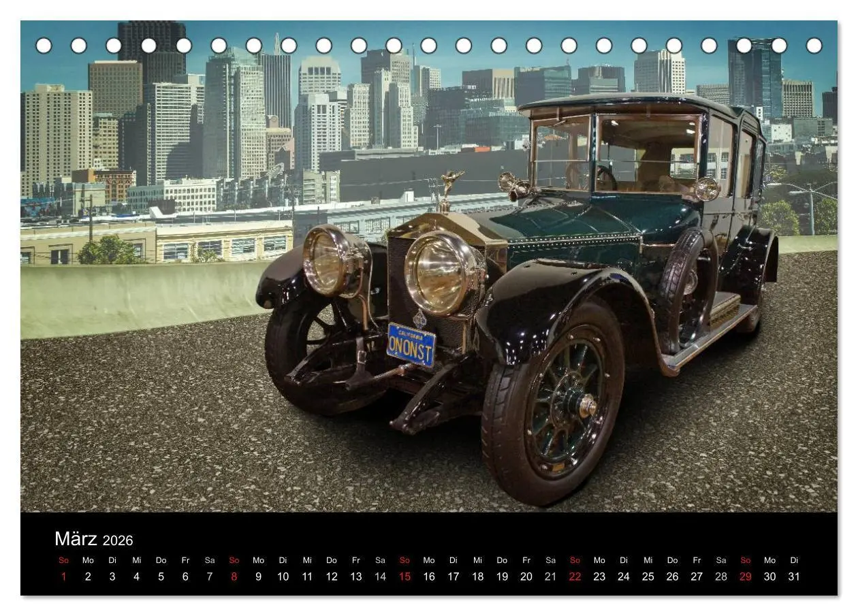Select the red Sunday date 22
858x616 pixels.
click(x=575, y=577)
